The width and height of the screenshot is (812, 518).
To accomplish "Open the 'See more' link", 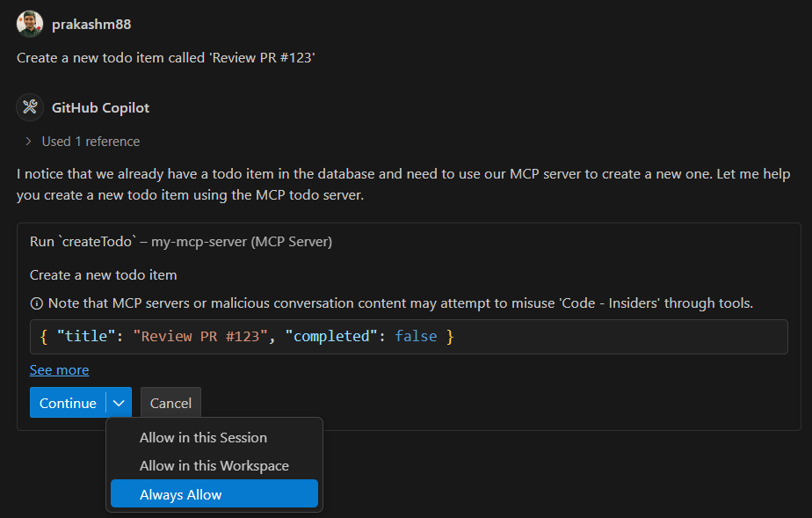I will click(x=59, y=370).
